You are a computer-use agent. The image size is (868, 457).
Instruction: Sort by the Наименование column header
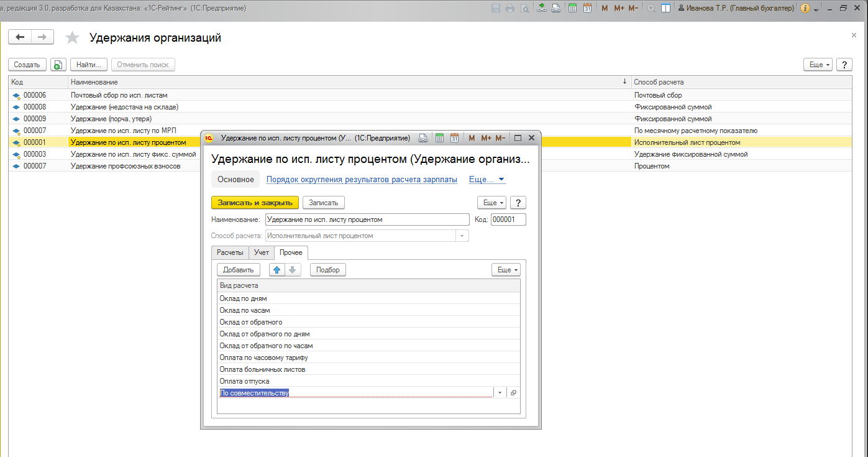pos(349,82)
